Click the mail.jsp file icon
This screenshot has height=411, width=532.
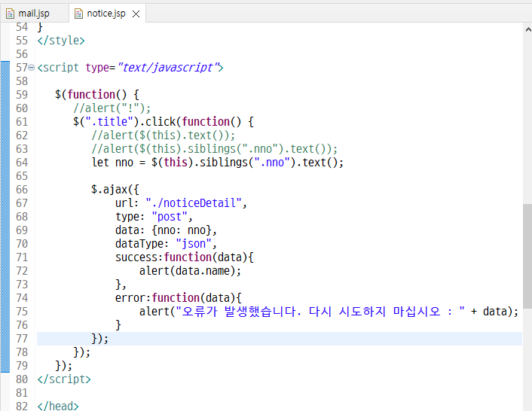coord(11,14)
